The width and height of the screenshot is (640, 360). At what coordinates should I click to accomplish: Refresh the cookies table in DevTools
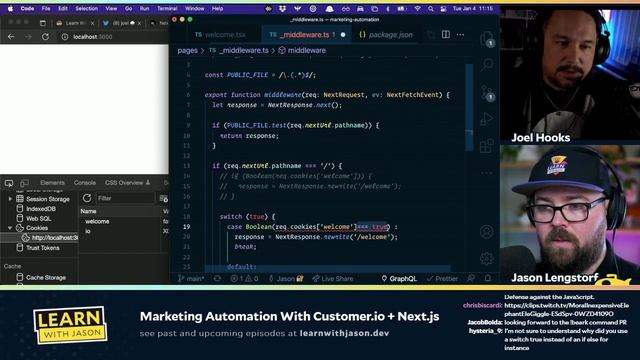87,198
